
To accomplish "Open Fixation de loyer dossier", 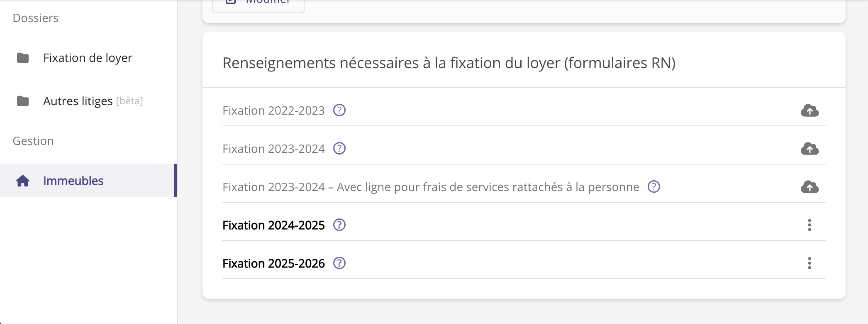I will click(x=88, y=58).
